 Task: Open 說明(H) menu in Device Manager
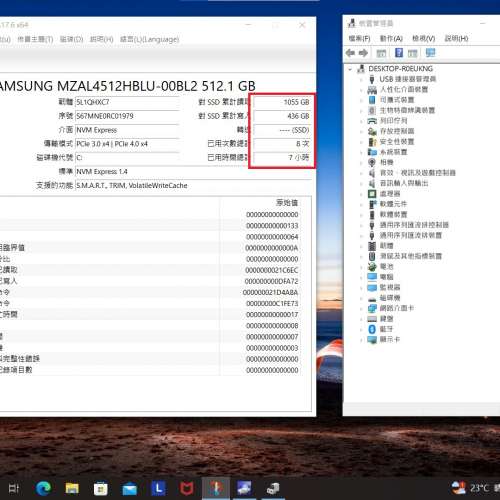click(x=456, y=38)
